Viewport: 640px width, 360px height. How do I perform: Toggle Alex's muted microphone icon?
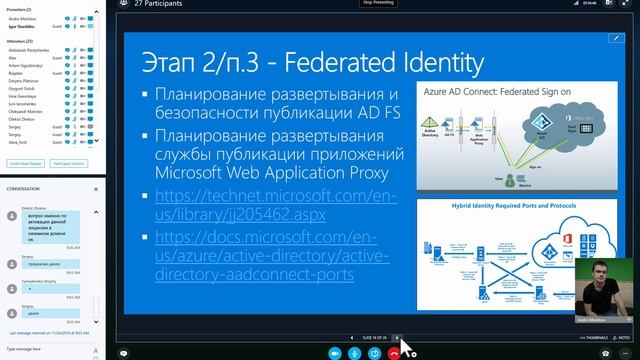coord(75,58)
